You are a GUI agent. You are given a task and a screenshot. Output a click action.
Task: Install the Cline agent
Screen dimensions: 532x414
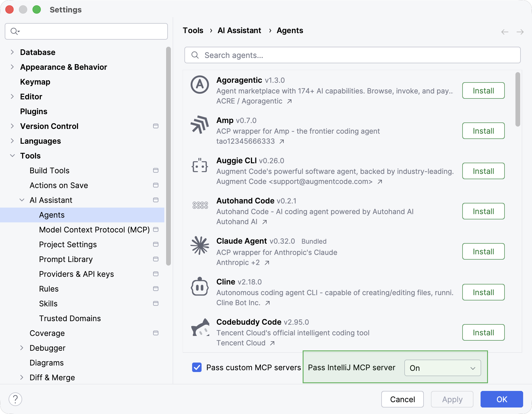[x=483, y=292]
